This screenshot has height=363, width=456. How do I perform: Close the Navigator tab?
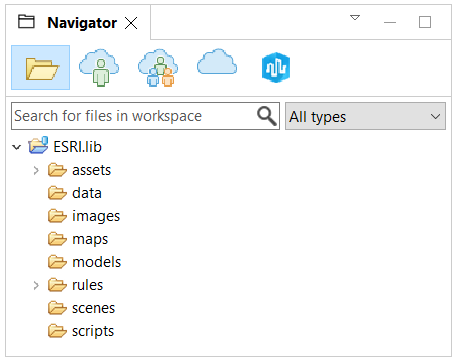click(x=131, y=23)
